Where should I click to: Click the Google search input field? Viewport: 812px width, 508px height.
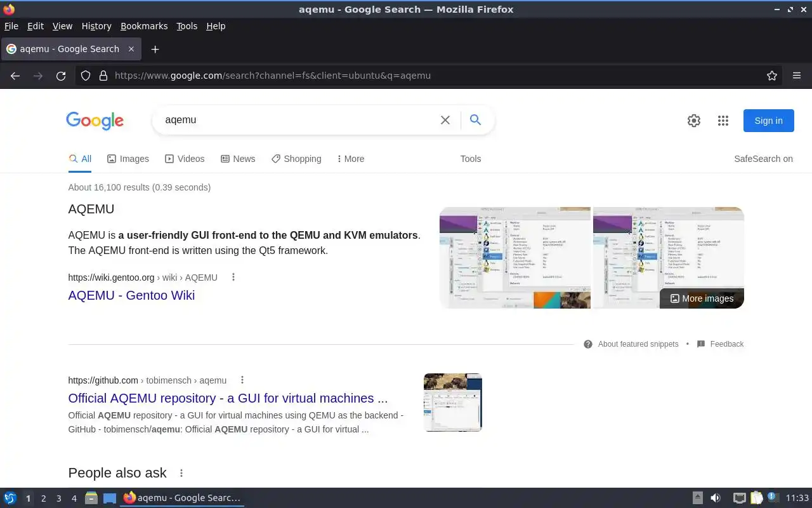(x=298, y=120)
